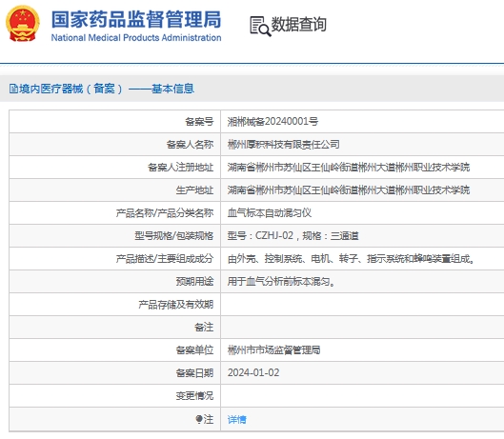Image resolution: width=504 pixels, height=439 pixels.
Task: Select the registered address value in 备案人注册地址 row
Action: 349,167
